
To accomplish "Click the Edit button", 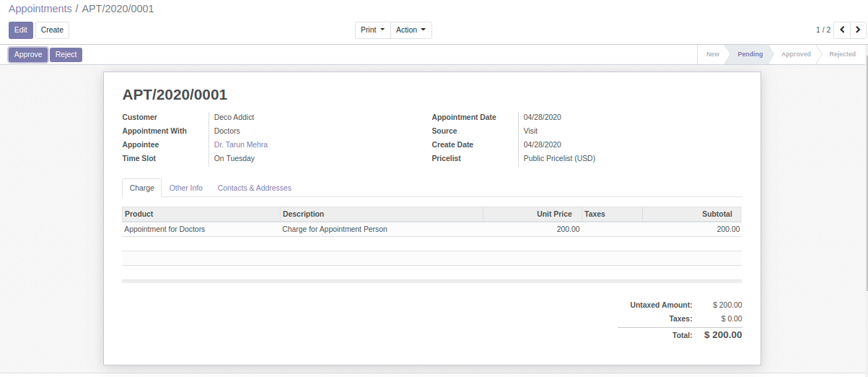I will coord(20,30).
